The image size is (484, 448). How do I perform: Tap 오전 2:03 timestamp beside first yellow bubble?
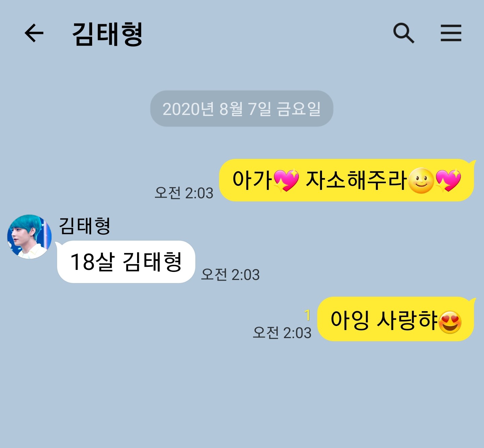click(184, 193)
